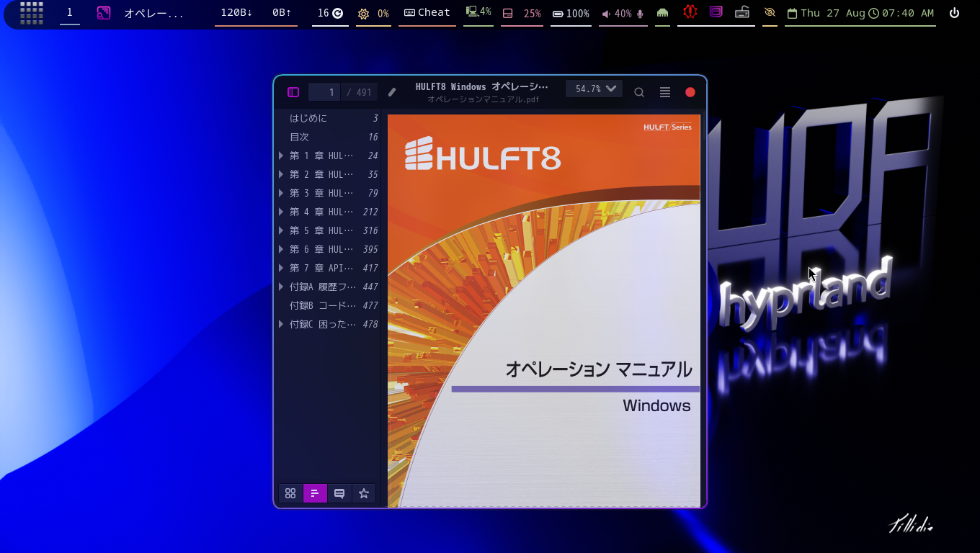Toggle the microphone icon in the bar
This screenshot has width=980, height=553.
point(640,14)
